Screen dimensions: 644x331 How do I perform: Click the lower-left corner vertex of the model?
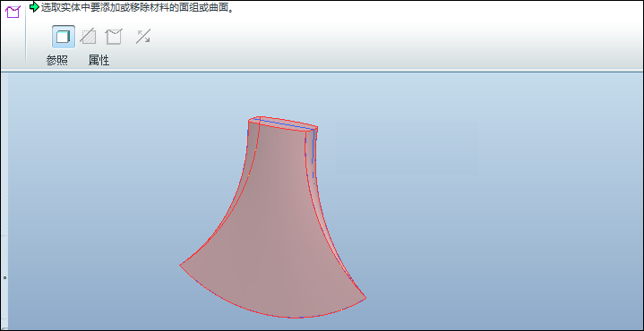pyautogui.click(x=180, y=265)
